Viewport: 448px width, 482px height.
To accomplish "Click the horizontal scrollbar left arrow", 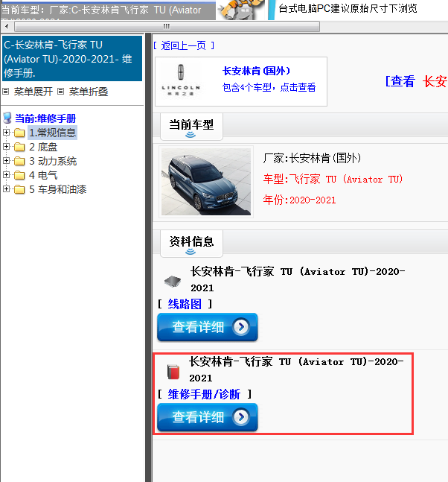I will pos(7,26).
